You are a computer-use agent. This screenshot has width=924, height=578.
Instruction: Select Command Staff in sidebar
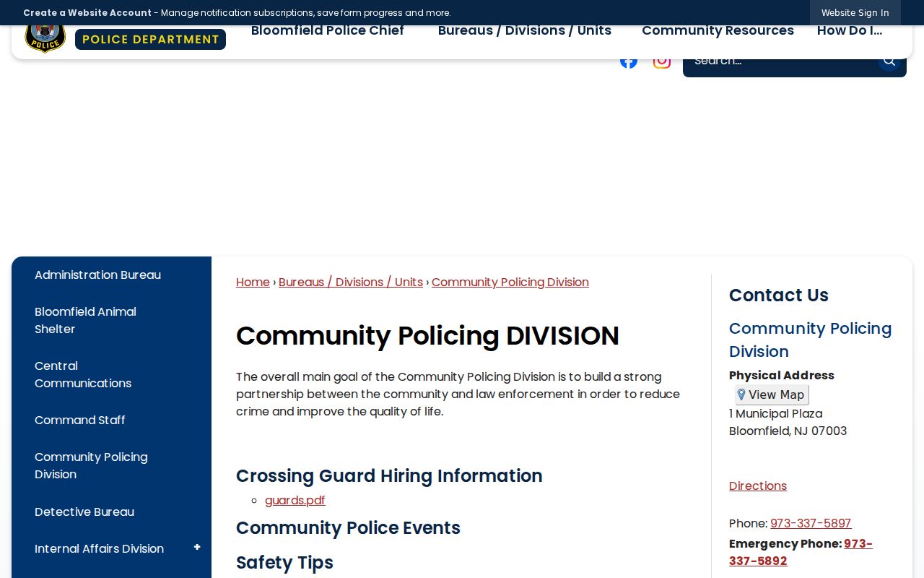(80, 420)
